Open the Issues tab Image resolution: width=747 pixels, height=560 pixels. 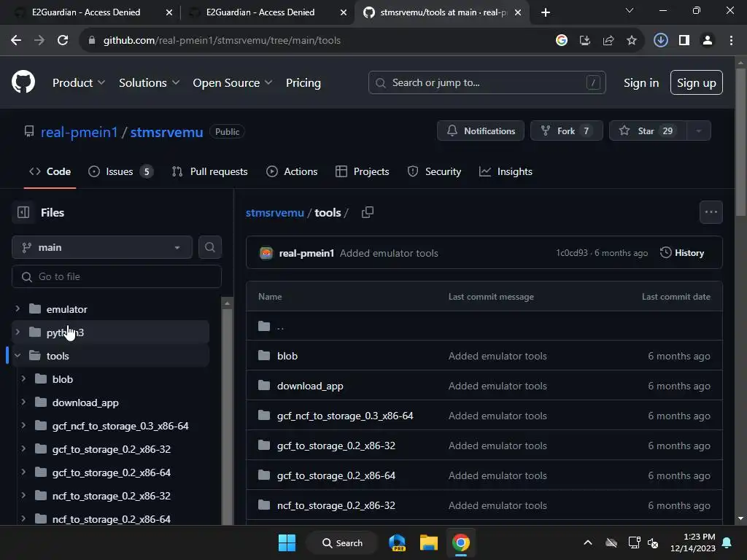tap(120, 171)
